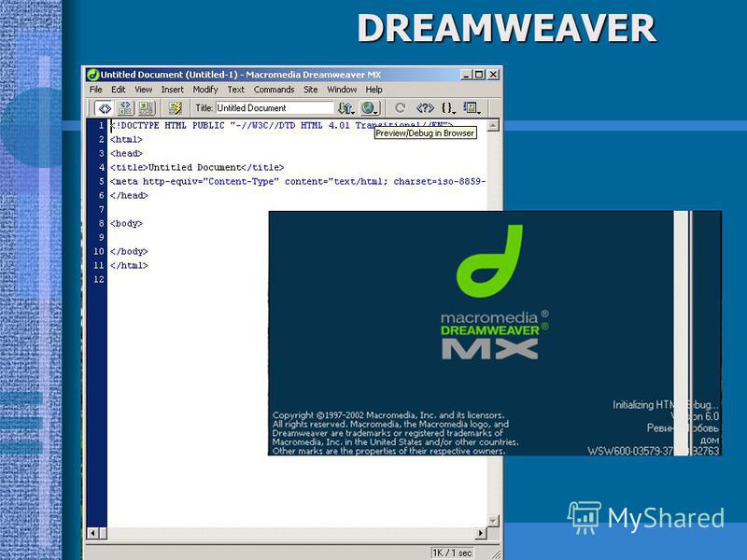Switch to Show Code and Design Views
Screen dimensions: 747x560
click(126, 108)
